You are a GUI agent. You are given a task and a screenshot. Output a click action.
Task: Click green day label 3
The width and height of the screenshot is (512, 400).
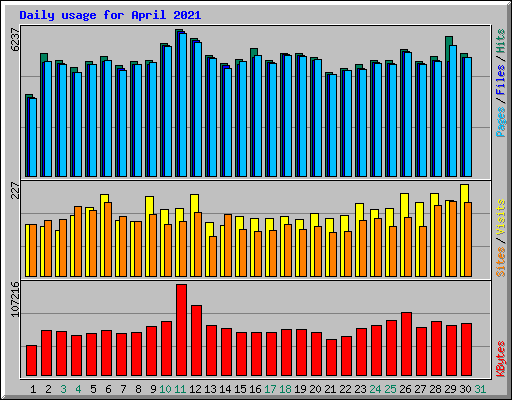tap(63, 389)
